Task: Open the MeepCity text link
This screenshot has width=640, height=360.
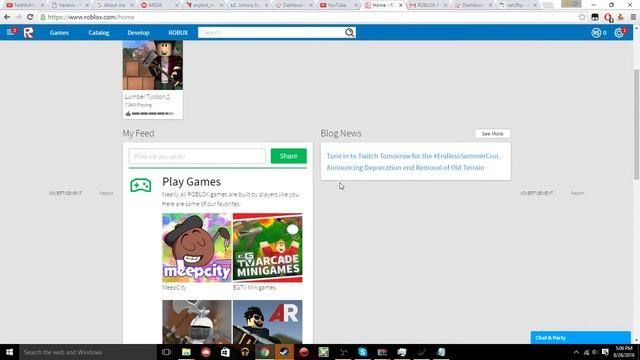Action: [x=174, y=287]
